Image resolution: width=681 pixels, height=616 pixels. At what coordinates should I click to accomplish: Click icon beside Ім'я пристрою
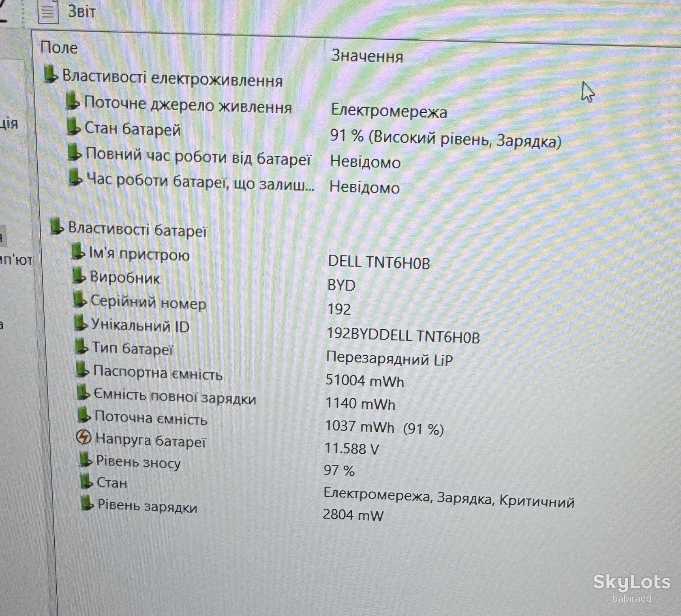pos(78,251)
